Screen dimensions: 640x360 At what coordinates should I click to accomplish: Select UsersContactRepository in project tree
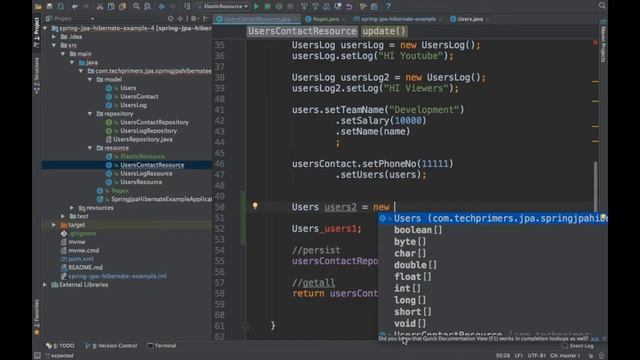pyautogui.click(x=154, y=122)
